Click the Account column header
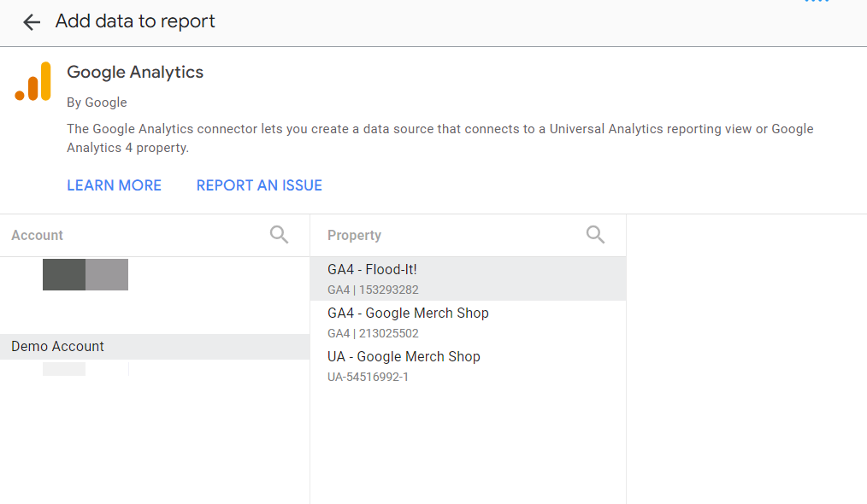 (37, 236)
